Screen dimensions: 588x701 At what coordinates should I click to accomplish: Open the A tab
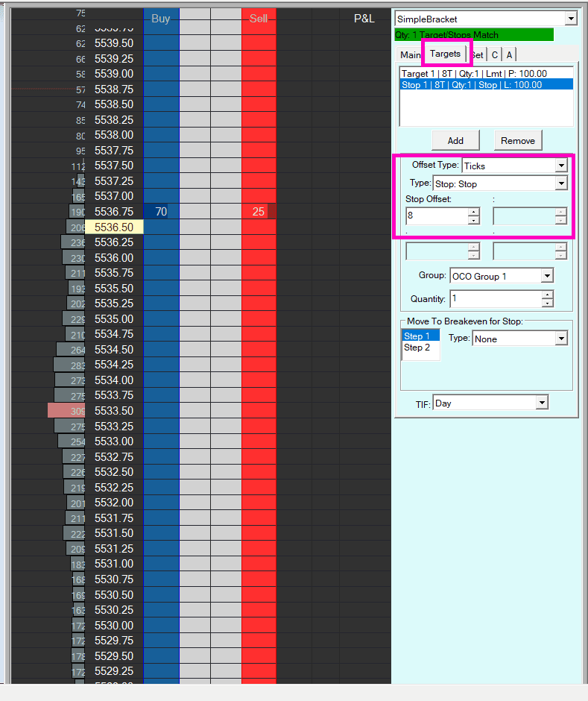point(509,54)
